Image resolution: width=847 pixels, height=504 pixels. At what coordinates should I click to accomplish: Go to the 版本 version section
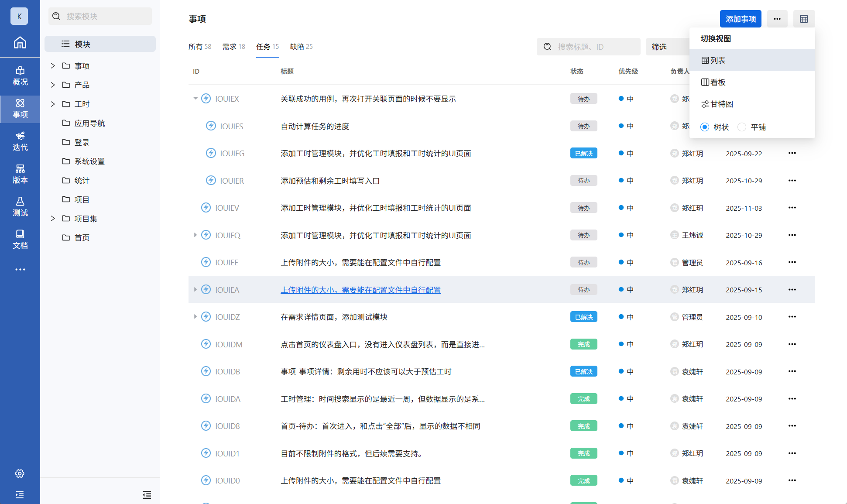click(x=20, y=174)
